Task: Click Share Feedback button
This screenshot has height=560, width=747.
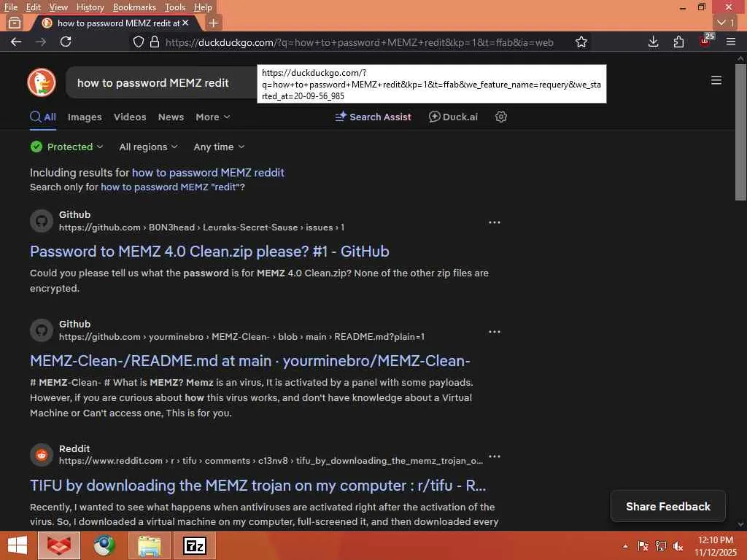Action: [x=668, y=506]
